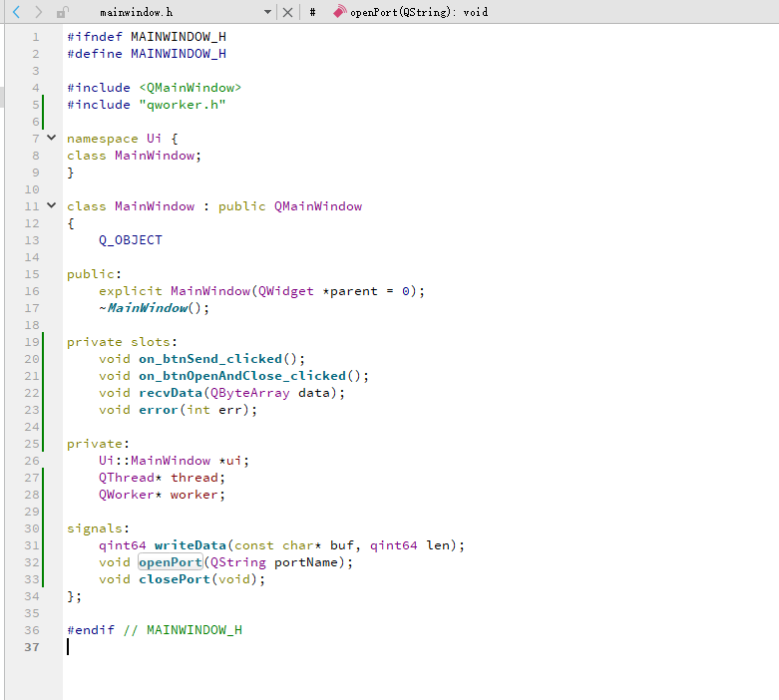Close the mainwindow.h document
The height and width of the screenshot is (700, 779).
tap(287, 12)
